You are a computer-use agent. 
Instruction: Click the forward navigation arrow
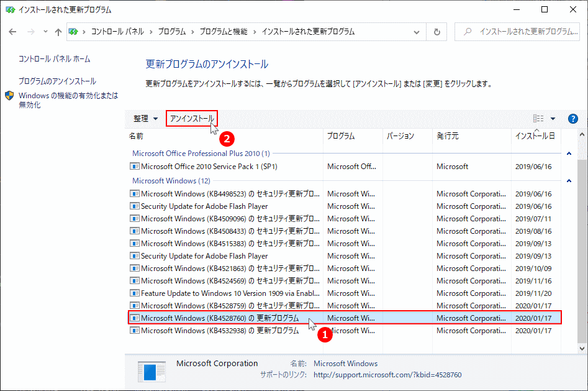coord(31,32)
